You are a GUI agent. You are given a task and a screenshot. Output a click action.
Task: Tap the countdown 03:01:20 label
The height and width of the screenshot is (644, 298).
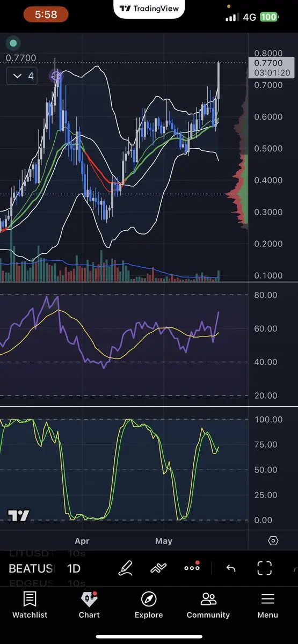(273, 72)
